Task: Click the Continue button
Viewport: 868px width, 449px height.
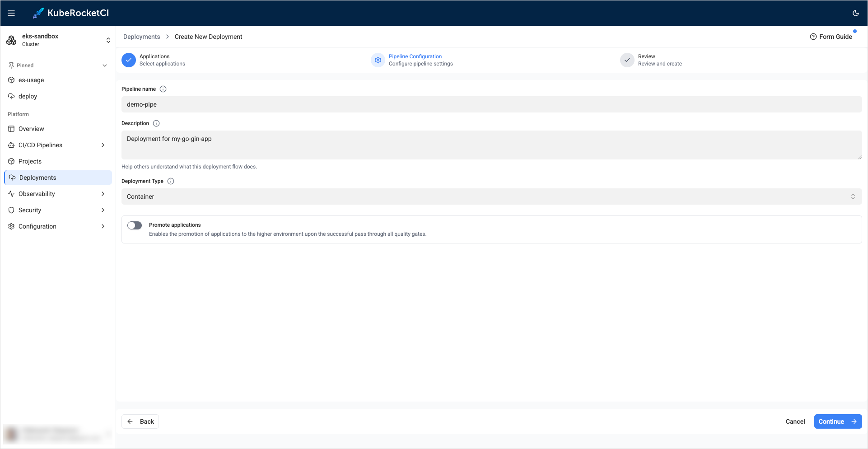Action: (838, 421)
